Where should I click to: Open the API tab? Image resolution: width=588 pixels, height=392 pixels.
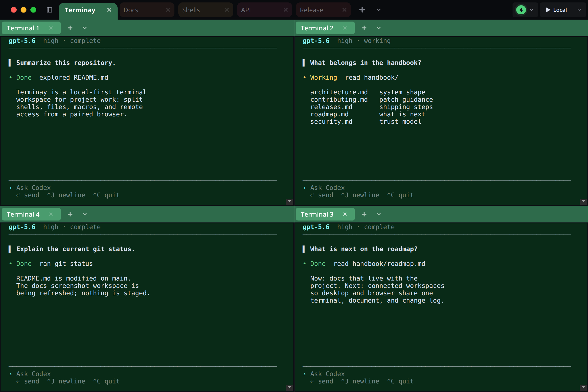(x=246, y=10)
